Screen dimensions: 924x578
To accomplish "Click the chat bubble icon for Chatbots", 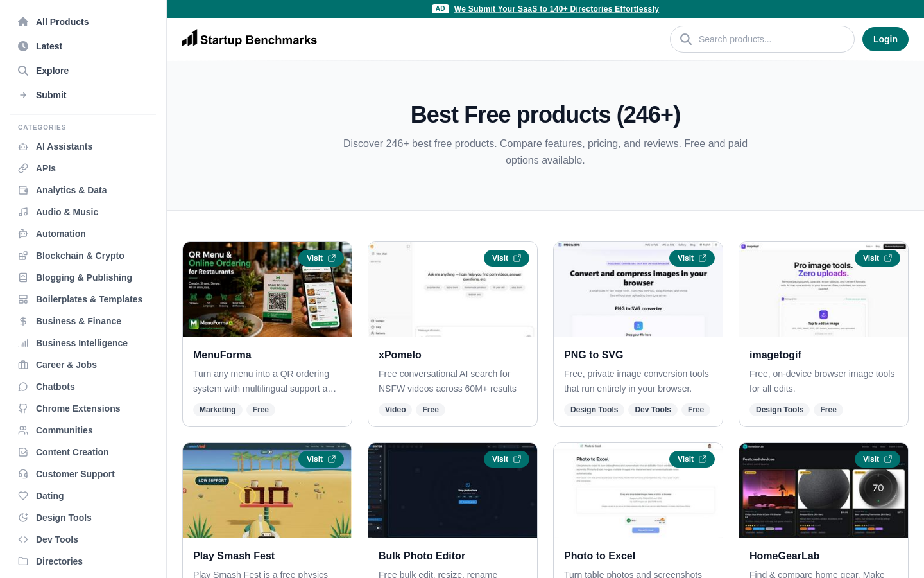I will pos(23,387).
